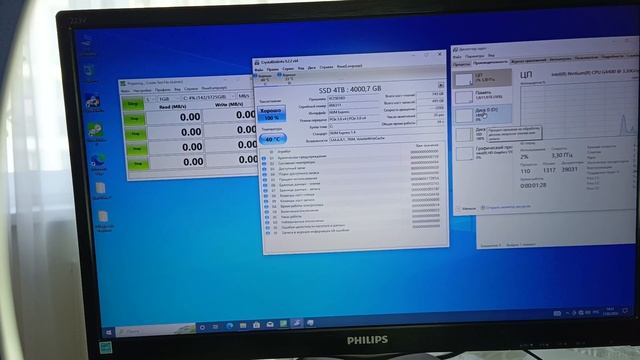640x360 pixels.
Task: Open the notification center icon in tray
Action: 625,311
